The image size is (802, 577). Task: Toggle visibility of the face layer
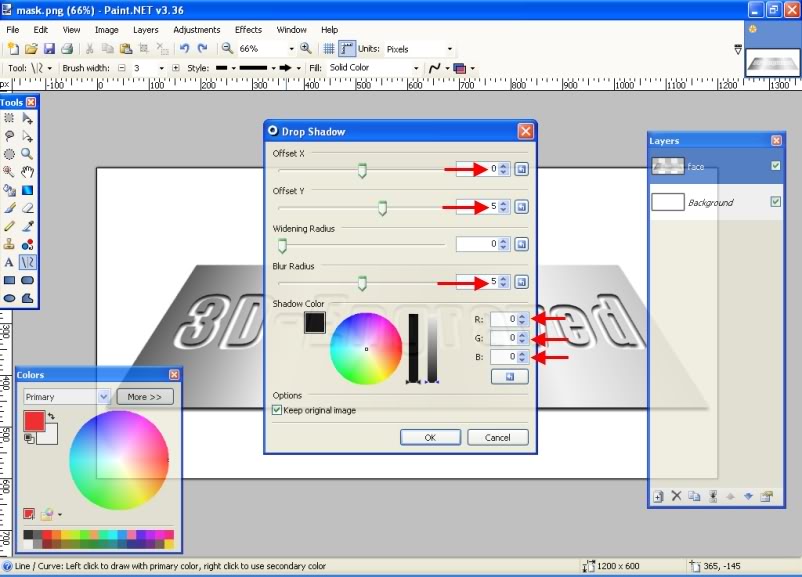tap(775, 166)
